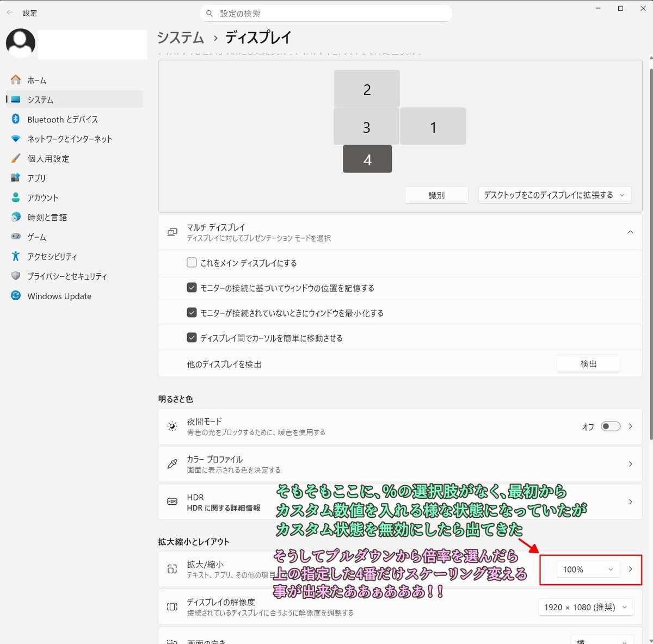Open アカウント settings page
This screenshot has height=644, width=653.
(75, 197)
